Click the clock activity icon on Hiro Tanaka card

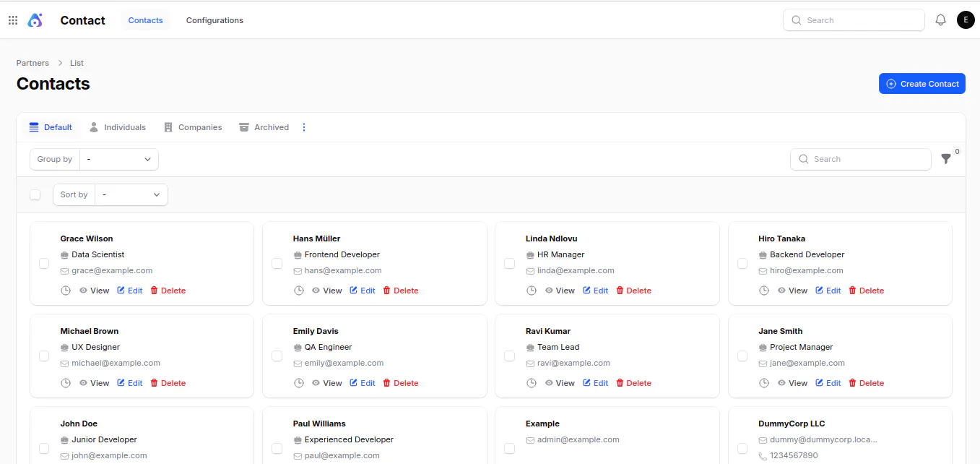[764, 291]
